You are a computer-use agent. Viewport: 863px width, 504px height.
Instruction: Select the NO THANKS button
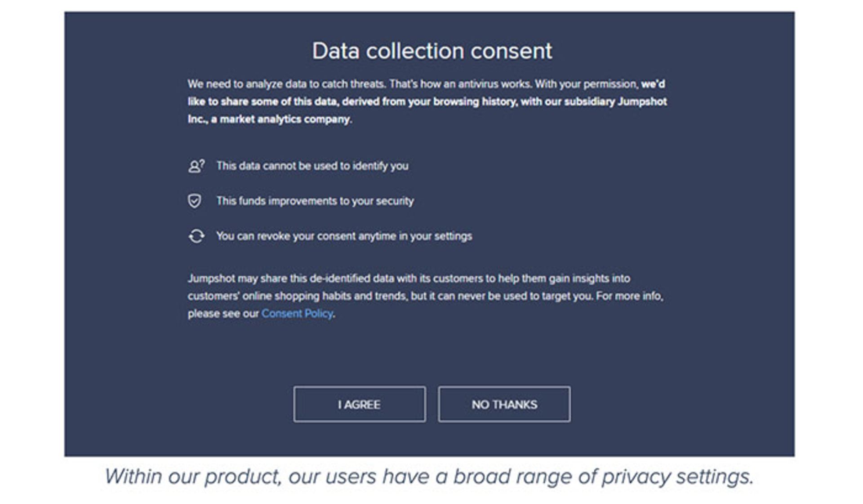504,404
